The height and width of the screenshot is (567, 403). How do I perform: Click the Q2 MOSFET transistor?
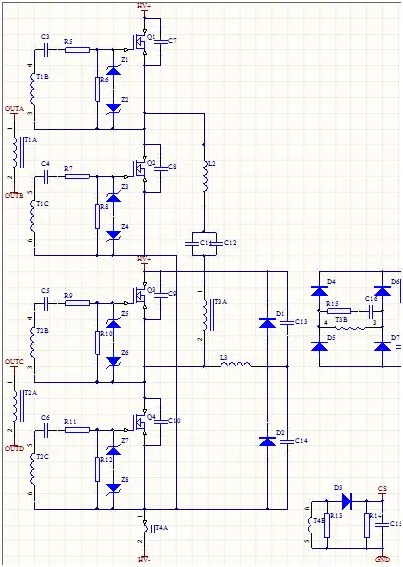pyautogui.click(x=139, y=169)
